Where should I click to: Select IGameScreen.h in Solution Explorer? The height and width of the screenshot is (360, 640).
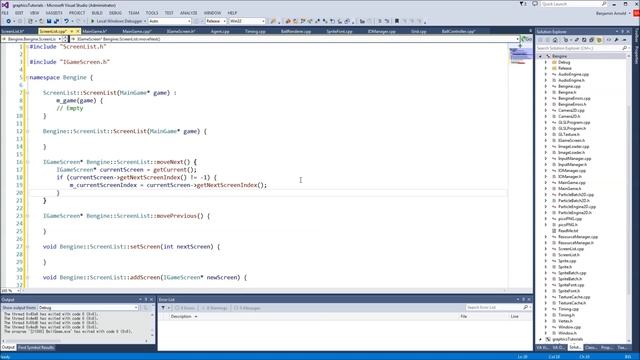click(571, 140)
